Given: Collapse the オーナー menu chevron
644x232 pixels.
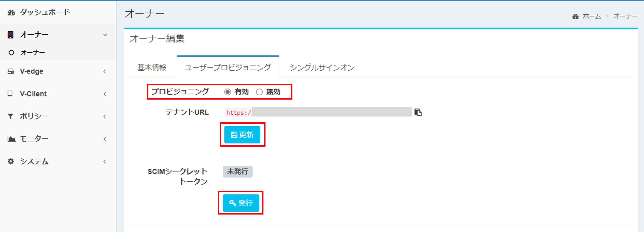Looking at the screenshot, I should pyautogui.click(x=105, y=35).
